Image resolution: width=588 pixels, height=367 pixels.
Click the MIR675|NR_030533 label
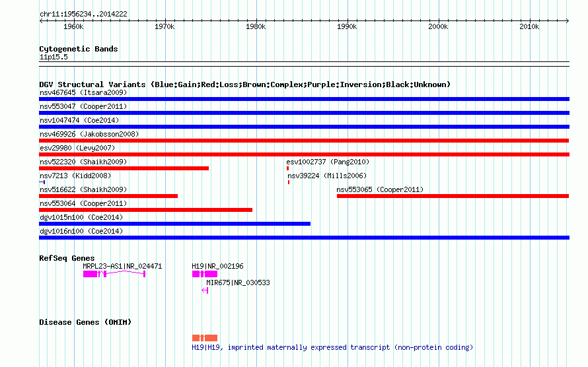(x=238, y=283)
